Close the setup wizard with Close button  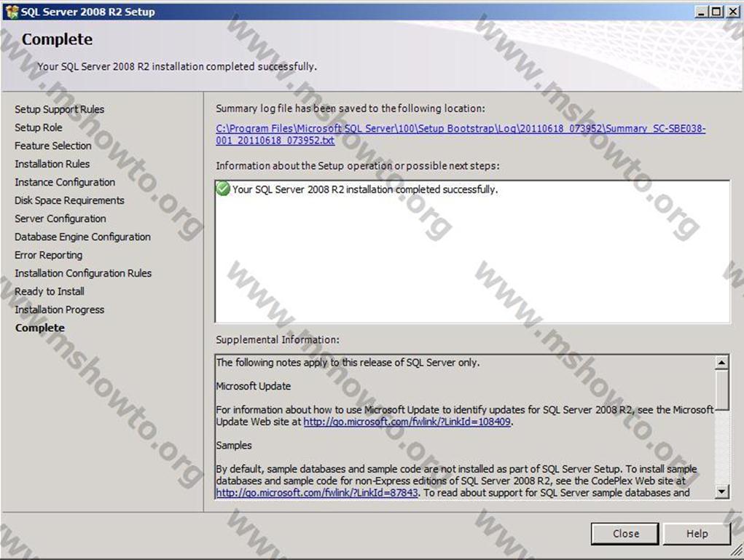(x=625, y=534)
